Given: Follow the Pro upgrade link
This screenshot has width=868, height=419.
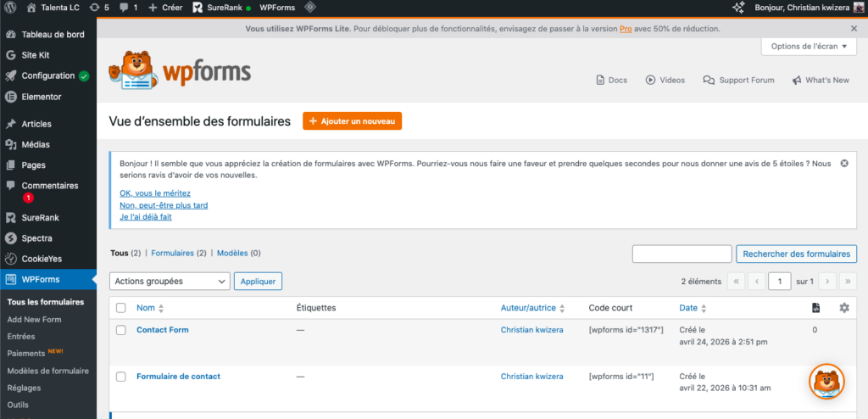Looking at the screenshot, I should tap(626, 28).
